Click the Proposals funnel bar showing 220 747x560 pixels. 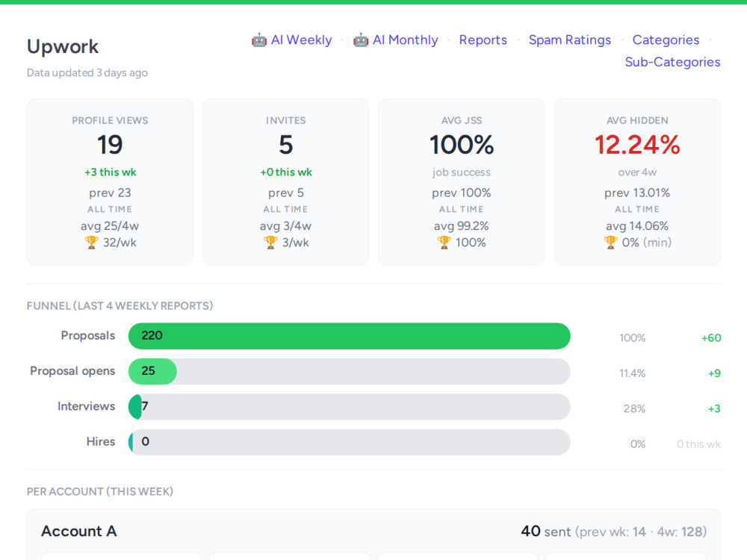point(349,336)
